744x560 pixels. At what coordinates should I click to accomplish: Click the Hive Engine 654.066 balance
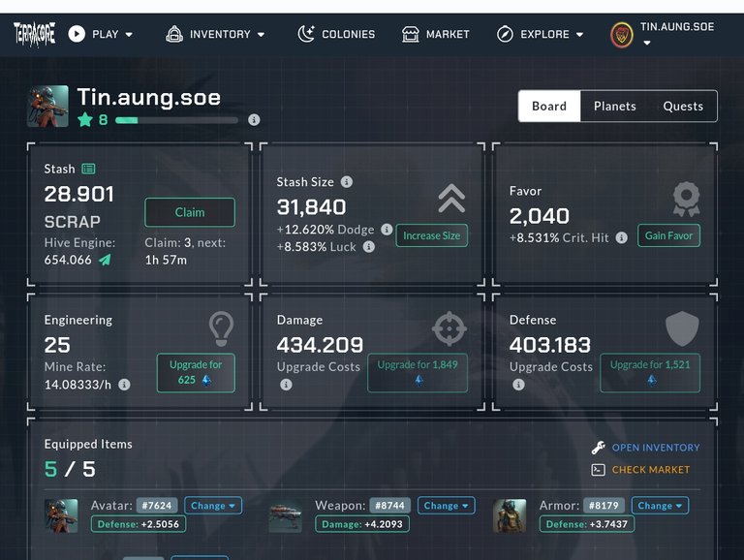(x=68, y=260)
